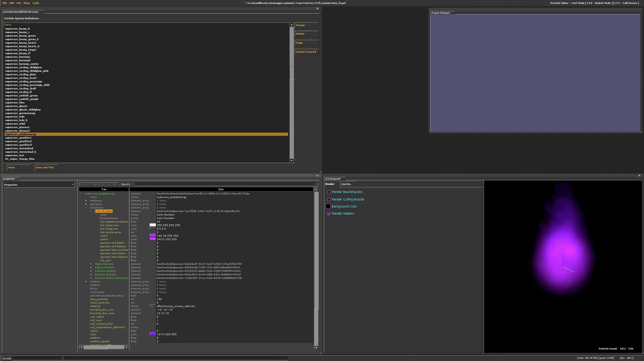This screenshot has width=644, height=361.
Task: Open the Properties dropdown
Action: (73, 185)
